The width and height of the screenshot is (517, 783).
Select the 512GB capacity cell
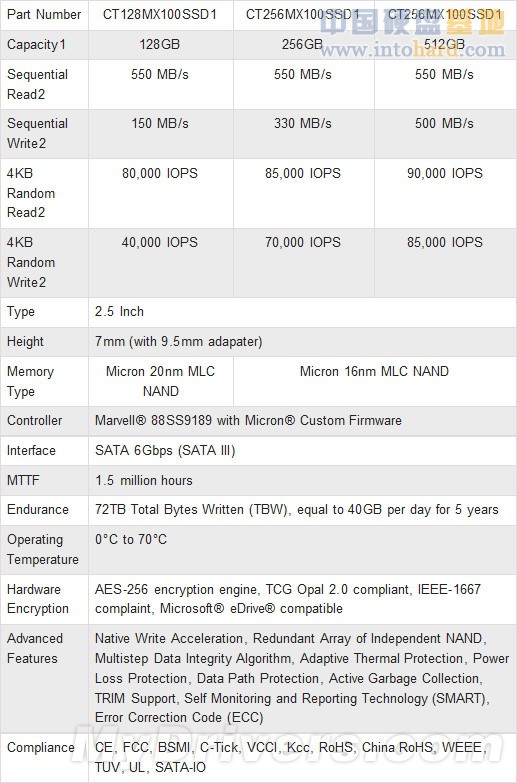tap(445, 44)
